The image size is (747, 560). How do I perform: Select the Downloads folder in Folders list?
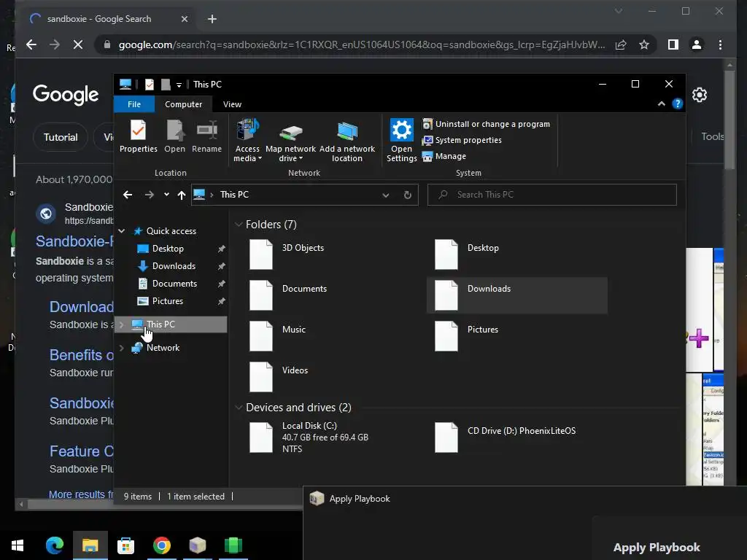[x=517, y=295]
